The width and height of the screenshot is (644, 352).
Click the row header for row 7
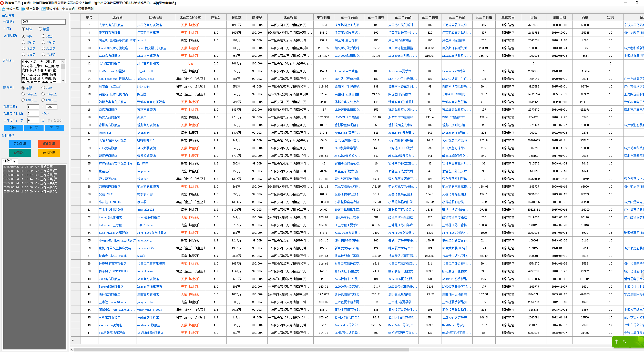click(x=75, y=25)
